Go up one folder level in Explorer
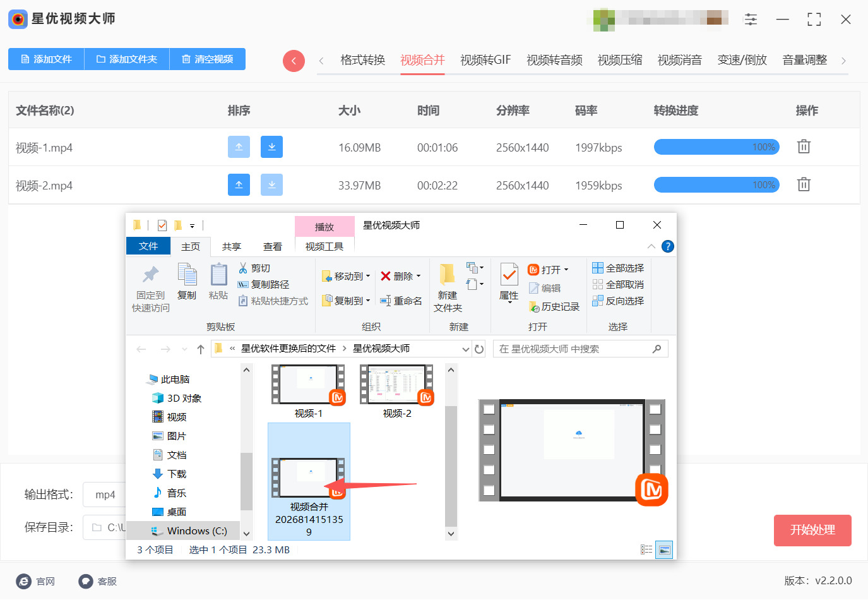Screen dimensions: 868x600 201,349
